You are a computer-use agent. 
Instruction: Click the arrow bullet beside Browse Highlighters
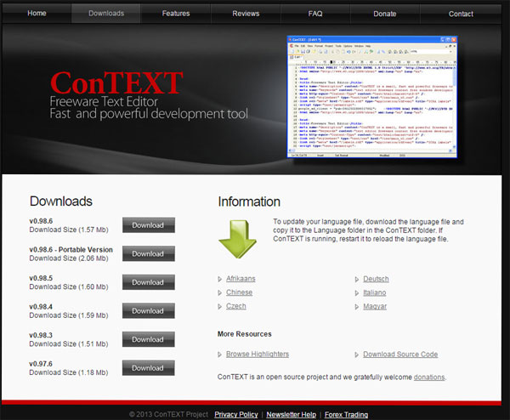click(x=220, y=355)
